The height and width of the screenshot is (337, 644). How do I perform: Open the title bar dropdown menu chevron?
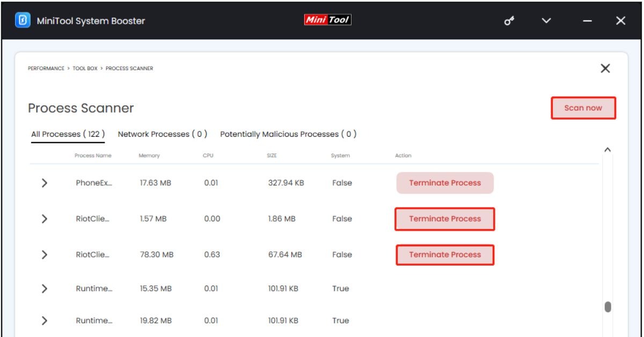click(x=546, y=21)
